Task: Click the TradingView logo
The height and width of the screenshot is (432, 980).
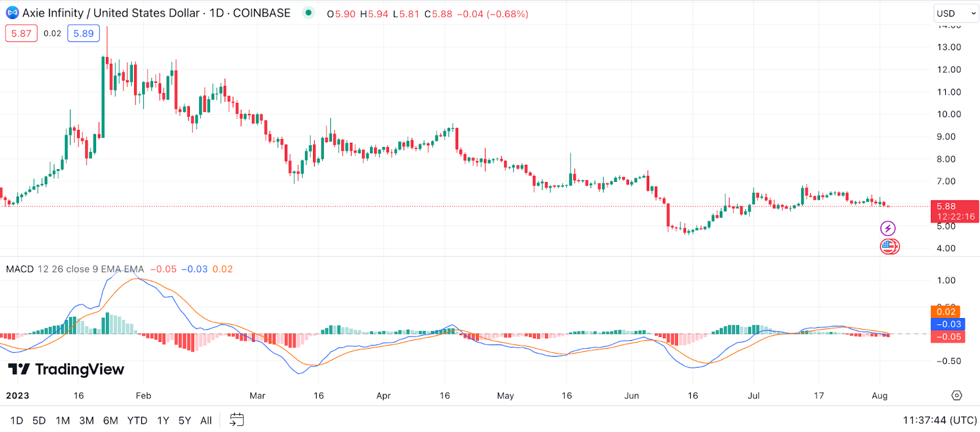Action: pyautogui.click(x=66, y=369)
